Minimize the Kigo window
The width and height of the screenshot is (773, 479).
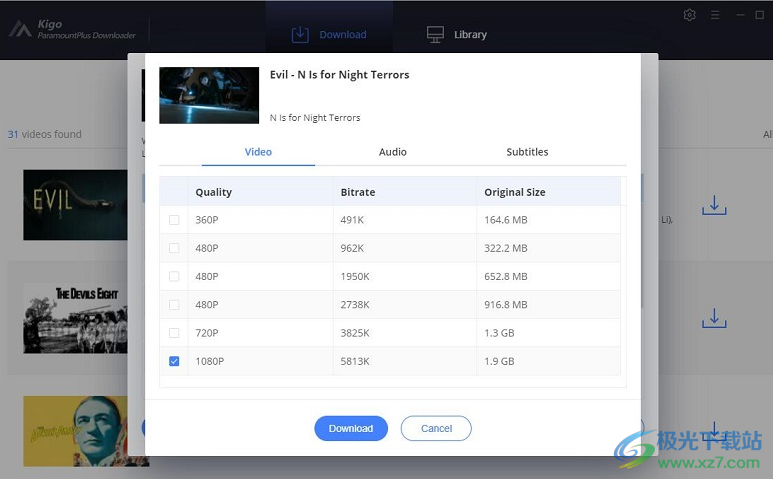point(740,15)
